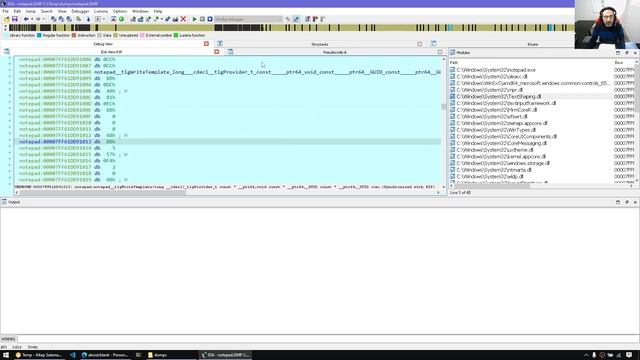This screenshot has width=640, height=360.
Task: Close the Debug View tab
Action: (x=207, y=44)
